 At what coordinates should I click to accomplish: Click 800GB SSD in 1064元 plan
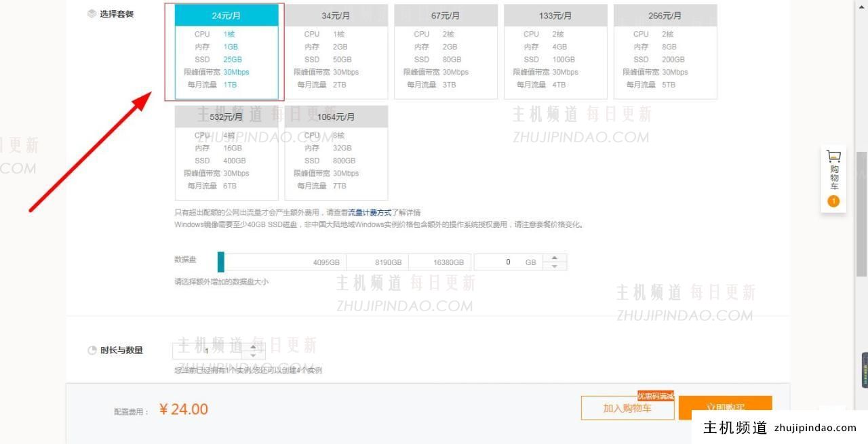[x=344, y=161]
